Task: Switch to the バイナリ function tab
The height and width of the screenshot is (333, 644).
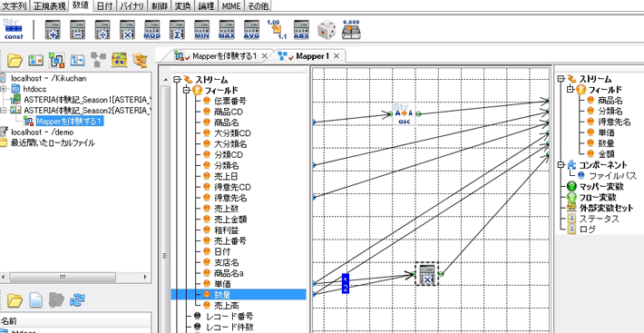Action: coord(132,6)
